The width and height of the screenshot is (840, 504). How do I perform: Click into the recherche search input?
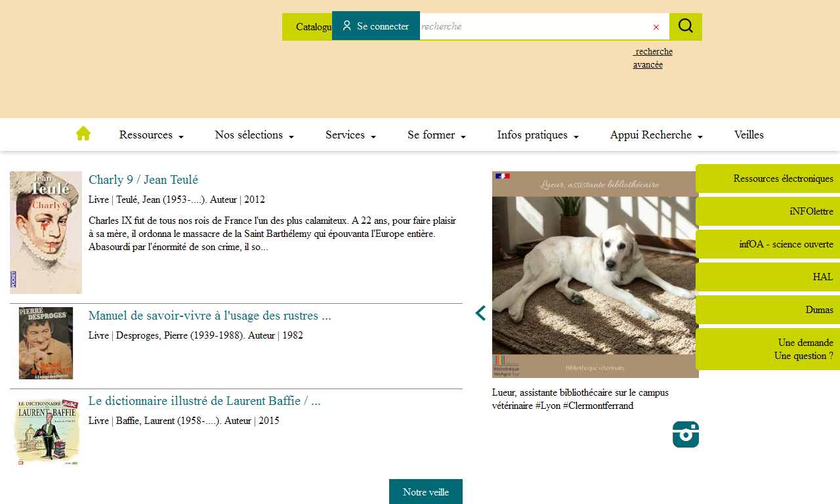532,26
